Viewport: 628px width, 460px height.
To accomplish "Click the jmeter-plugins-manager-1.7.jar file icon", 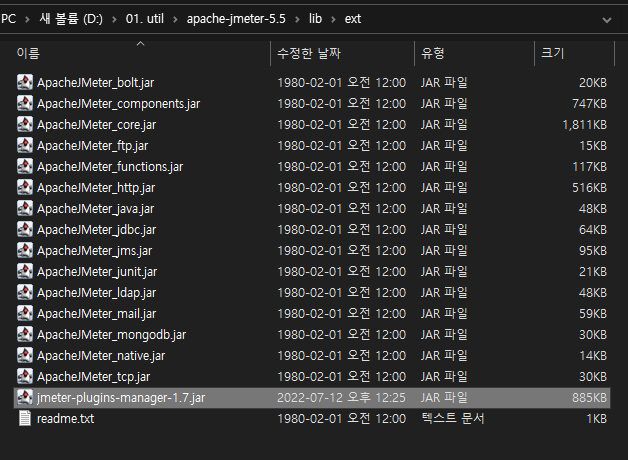I will pos(25,397).
